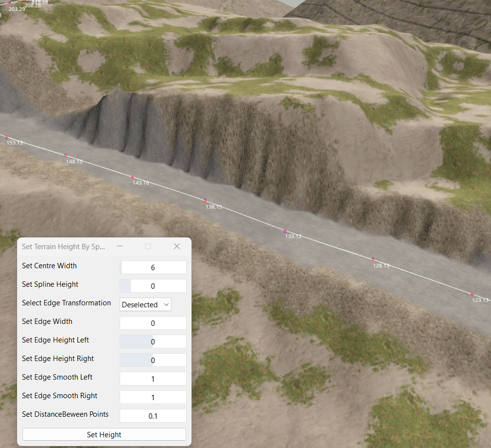Viewport: 491px width, 448px height.
Task: Click the spline node labeled 133.12
Action: (285, 231)
